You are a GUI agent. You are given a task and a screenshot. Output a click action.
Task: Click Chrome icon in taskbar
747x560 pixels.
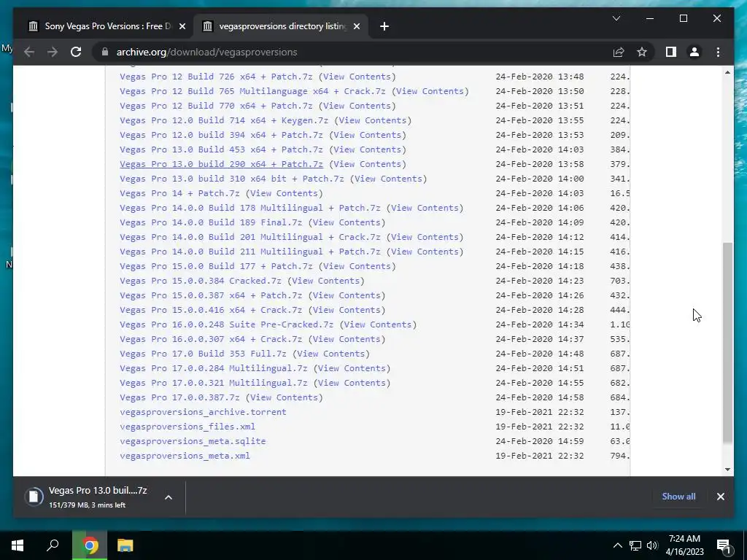tap(90, 545)
